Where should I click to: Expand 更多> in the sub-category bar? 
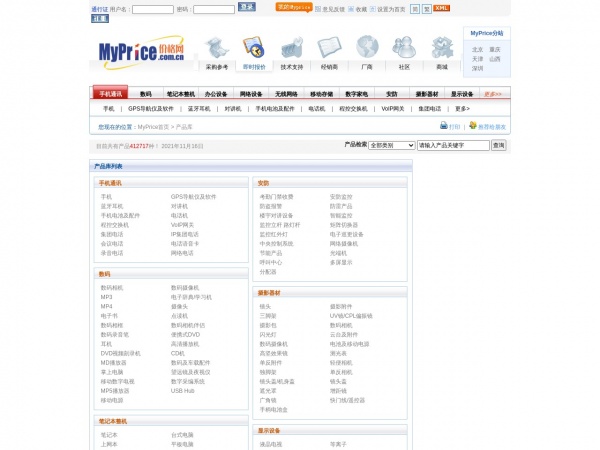click(461, 108)
